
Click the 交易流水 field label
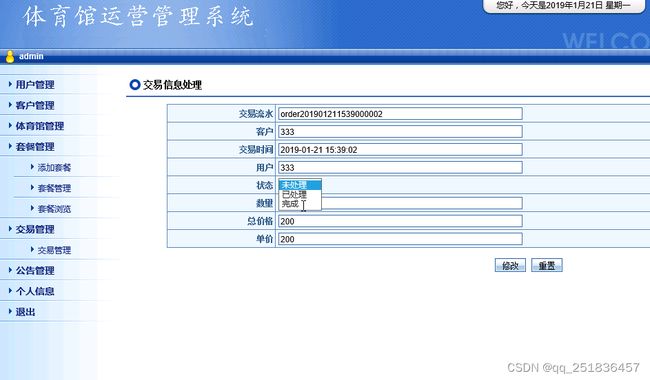click(256, 114)
